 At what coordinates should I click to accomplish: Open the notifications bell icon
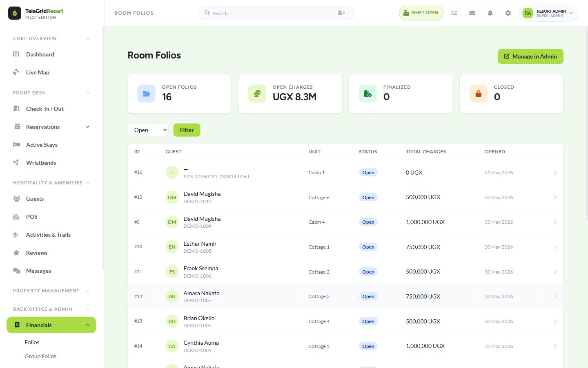pyautogui.click(x=490, y=13)
